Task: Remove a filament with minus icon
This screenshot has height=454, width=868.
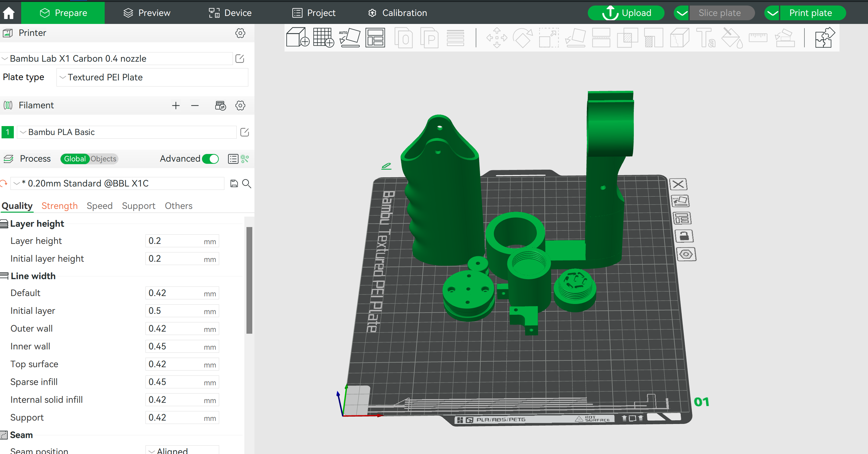Action: click(x=195, y=106)
